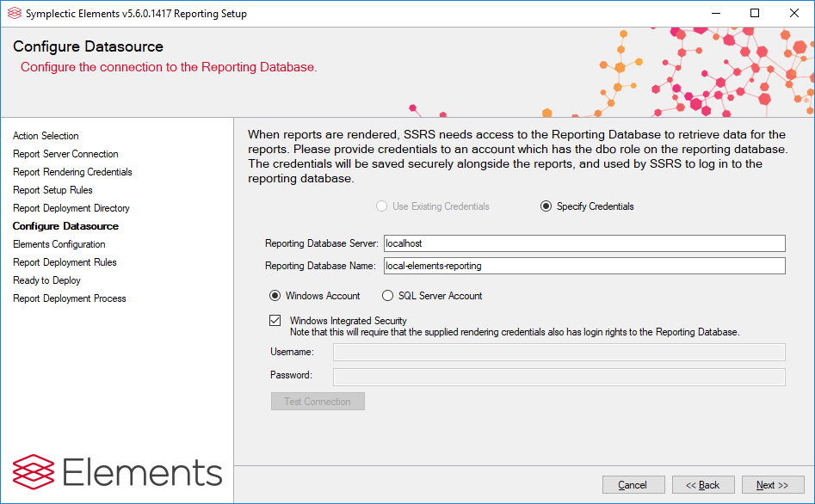Click the Elements logo in sidebar
Viewport: 815px width, 504px height.
(x=117, y=472)
